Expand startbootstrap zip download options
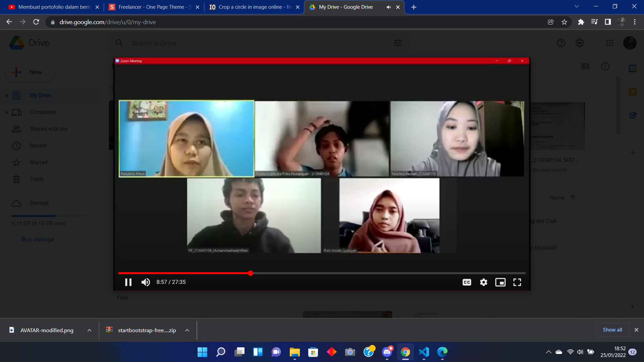644x362 pixels. [187, 330]
